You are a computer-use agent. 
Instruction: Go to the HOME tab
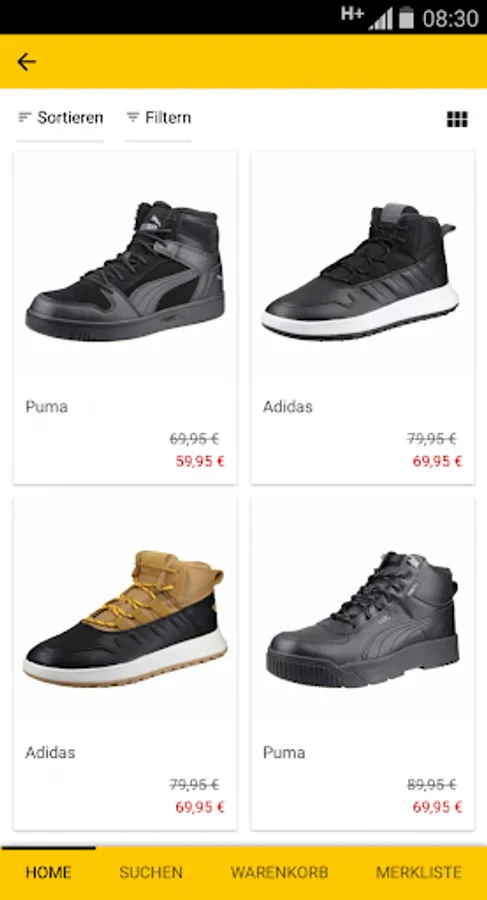48,872
